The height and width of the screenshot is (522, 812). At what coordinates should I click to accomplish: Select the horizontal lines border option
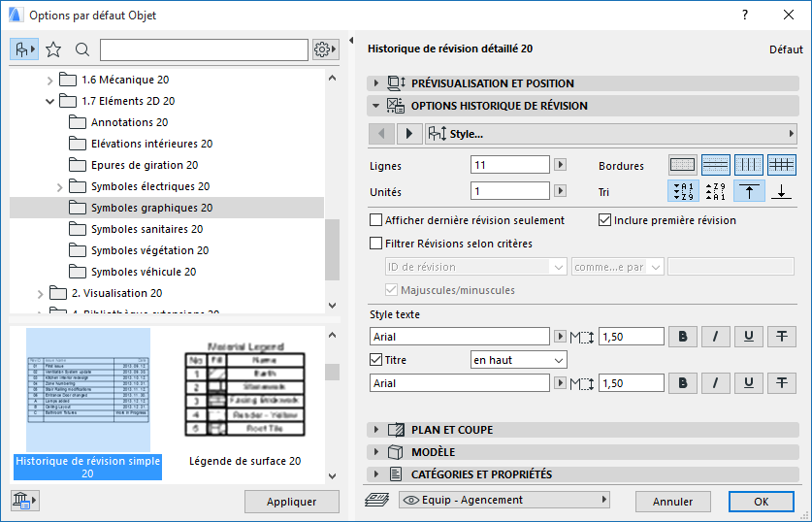(x=716, y=165)
